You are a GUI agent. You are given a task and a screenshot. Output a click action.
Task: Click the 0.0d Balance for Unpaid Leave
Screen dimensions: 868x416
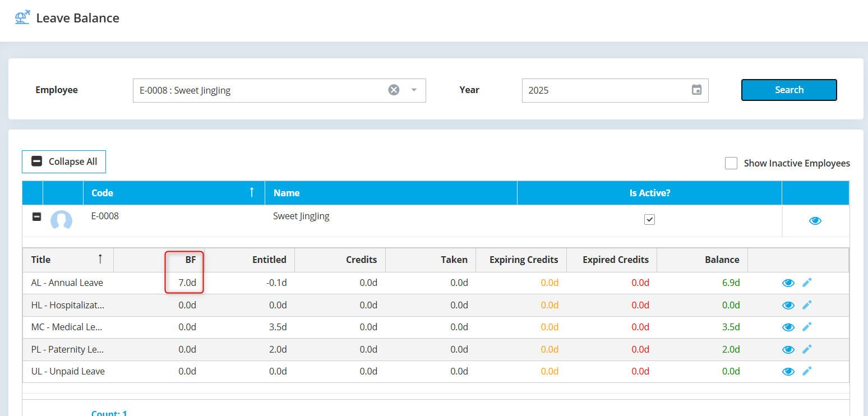(x=731, y=371)
